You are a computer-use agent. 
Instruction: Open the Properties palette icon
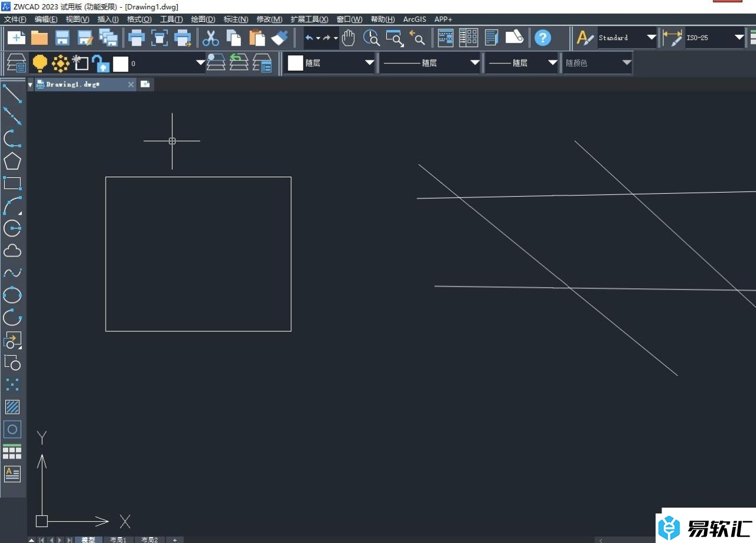[446, 38]
